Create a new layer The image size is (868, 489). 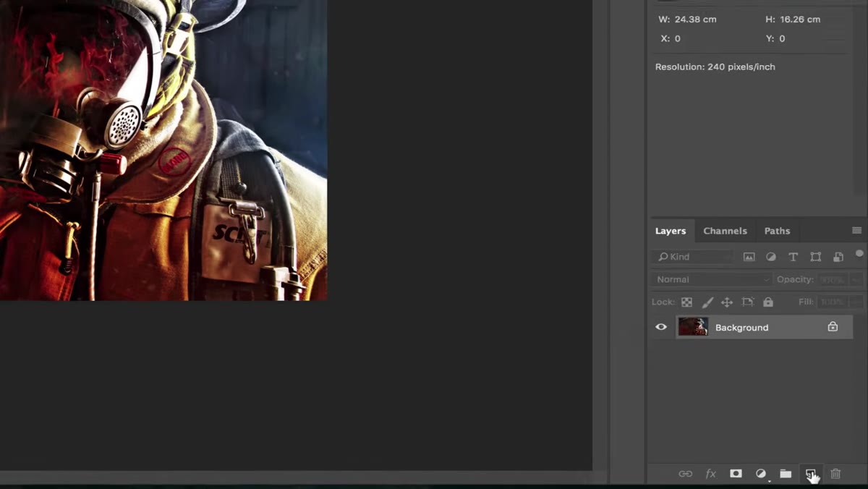[810, 474]
